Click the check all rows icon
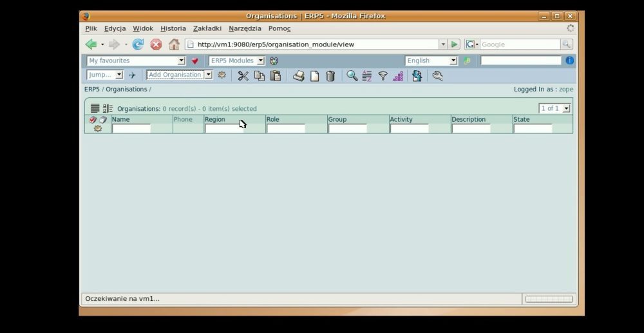Screen dimensions: 644x333 tap(92, 120)
